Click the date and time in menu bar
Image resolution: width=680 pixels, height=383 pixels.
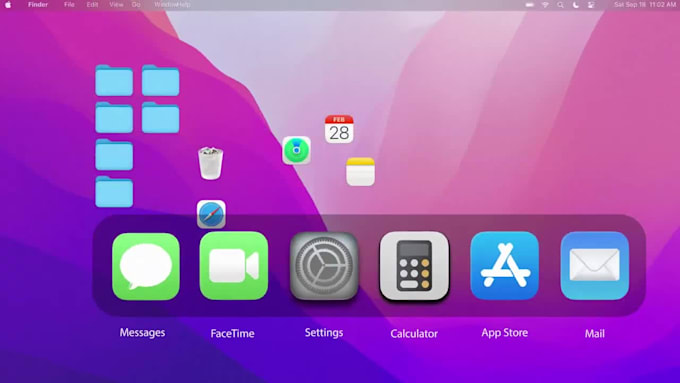pos(645,5)
